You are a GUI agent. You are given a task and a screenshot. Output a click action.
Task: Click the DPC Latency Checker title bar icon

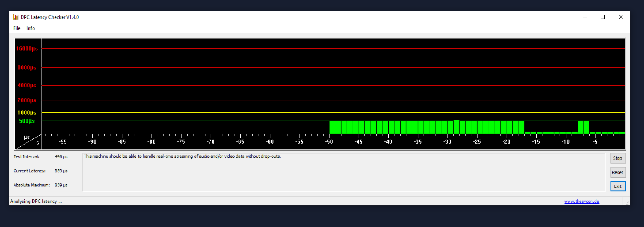pyautogui.click(x=16, y=17)
